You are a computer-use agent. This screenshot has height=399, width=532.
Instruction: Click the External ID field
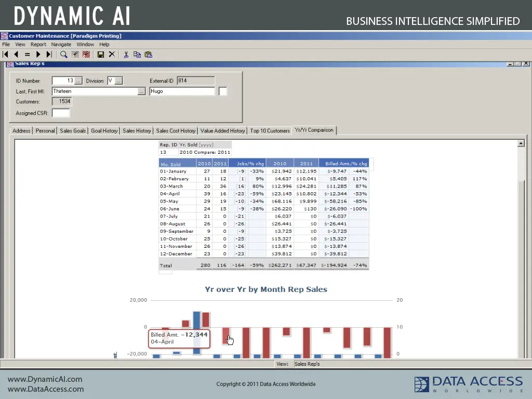coord(196,81)
